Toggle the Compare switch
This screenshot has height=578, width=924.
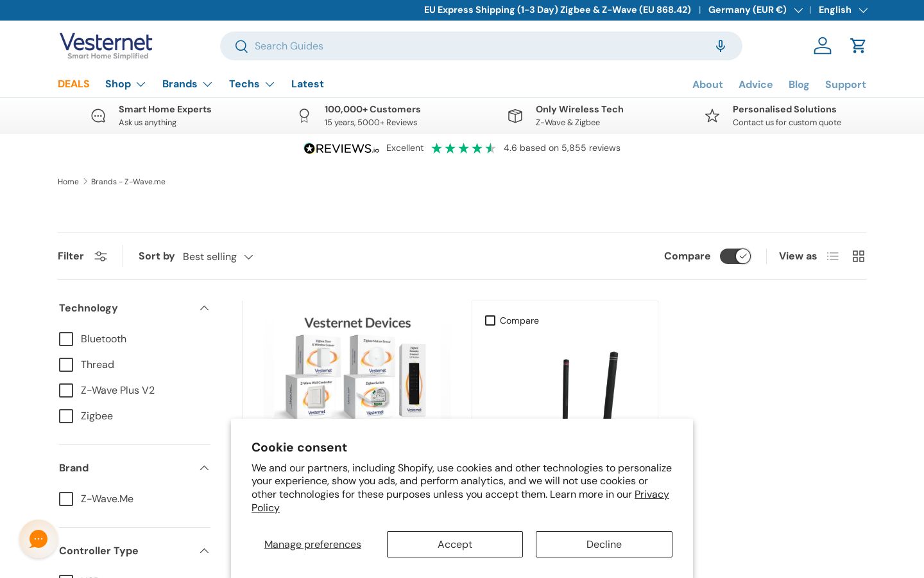[x=735, y=256]
